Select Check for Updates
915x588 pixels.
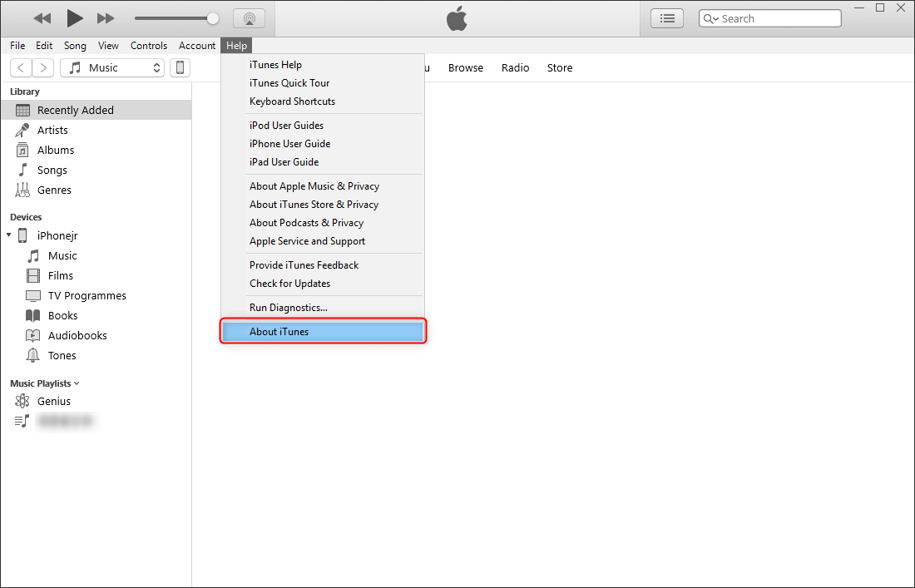[x=322, y=284]
